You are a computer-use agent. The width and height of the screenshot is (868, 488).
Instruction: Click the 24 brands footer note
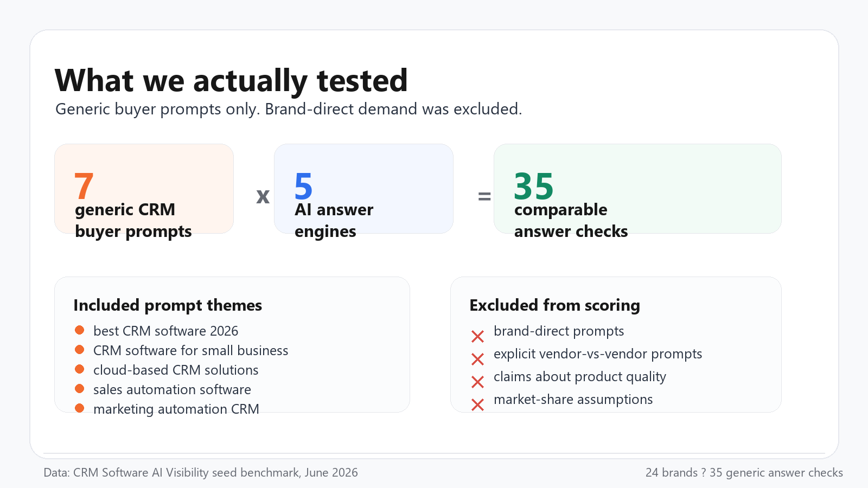click(744, 472)
